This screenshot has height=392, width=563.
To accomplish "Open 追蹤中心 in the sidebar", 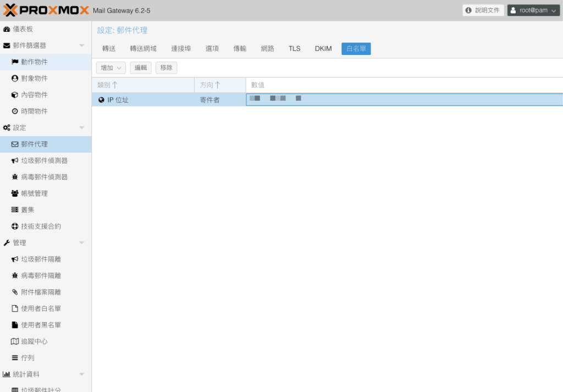I will 46,341.
